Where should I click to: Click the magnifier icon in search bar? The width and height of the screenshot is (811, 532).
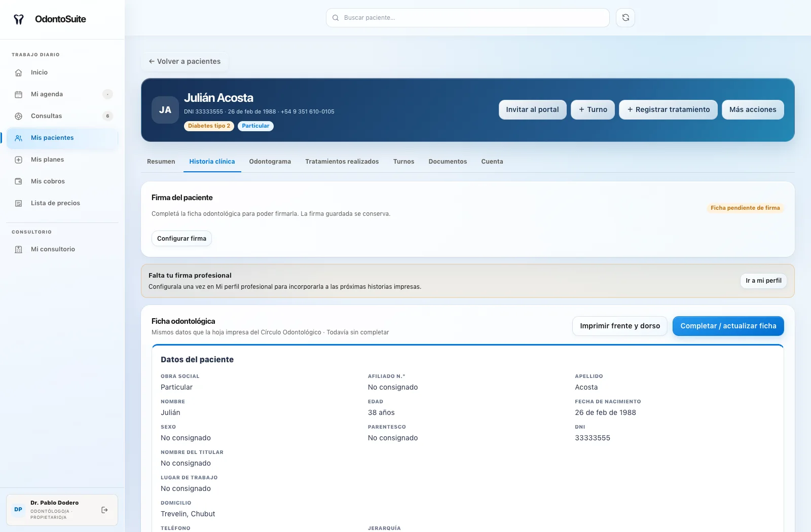coord(336,18)
